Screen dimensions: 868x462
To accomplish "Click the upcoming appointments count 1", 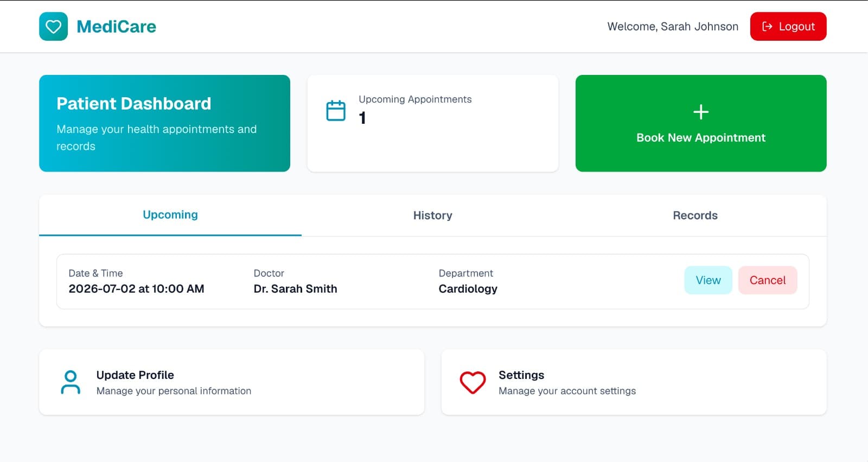I will click(x=362, y=118).
